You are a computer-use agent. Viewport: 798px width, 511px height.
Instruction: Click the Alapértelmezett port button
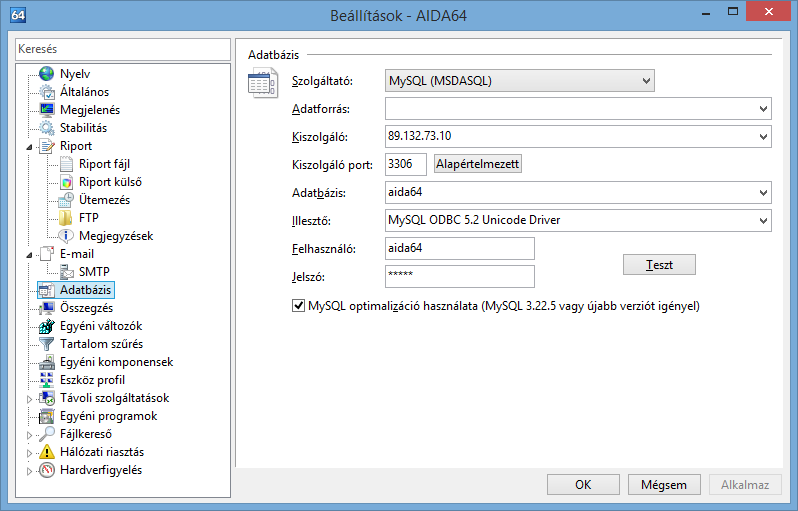(477, 164)
